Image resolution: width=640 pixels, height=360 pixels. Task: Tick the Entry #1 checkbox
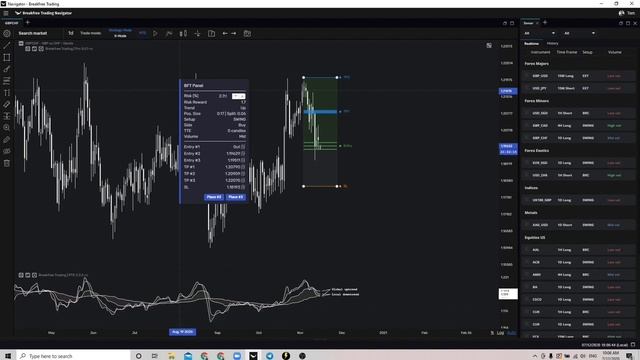pyautogui.click(x=243, y=147)
